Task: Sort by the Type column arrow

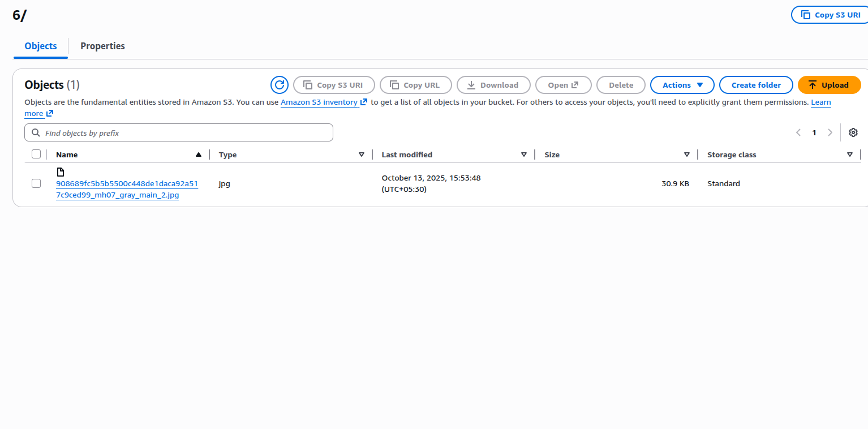Action: [x=362, y=155]
